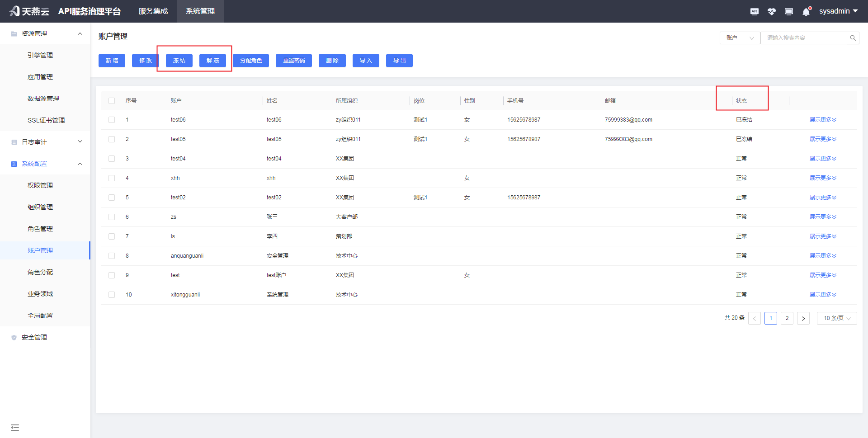
Task: Click the API icon in top bar
Action: tap(754, 11)
